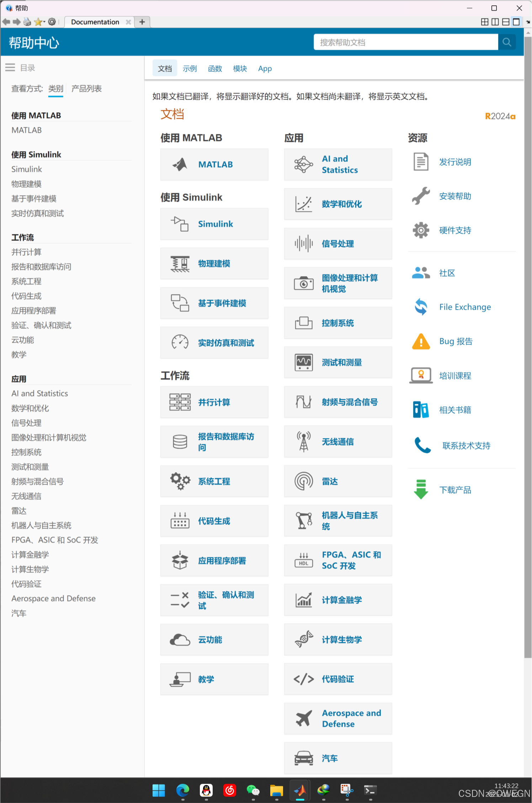The height and width of the screenshot is (803, 532).
Task: Print the page with the printer icon
Action: click(x=27, y=22)
